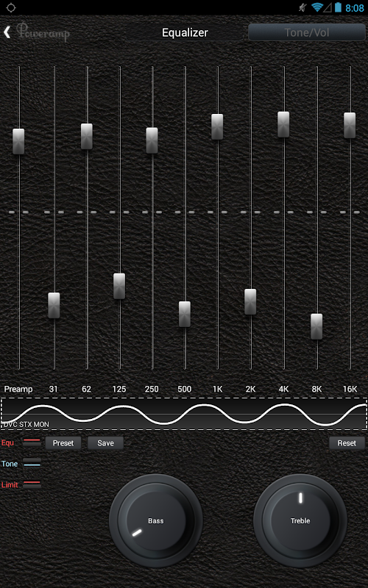Image resolution: width=368 pixels, height=588 pixels.
Task: Click the Reset button
Action: pyautogui.click(x=347, y=443)
